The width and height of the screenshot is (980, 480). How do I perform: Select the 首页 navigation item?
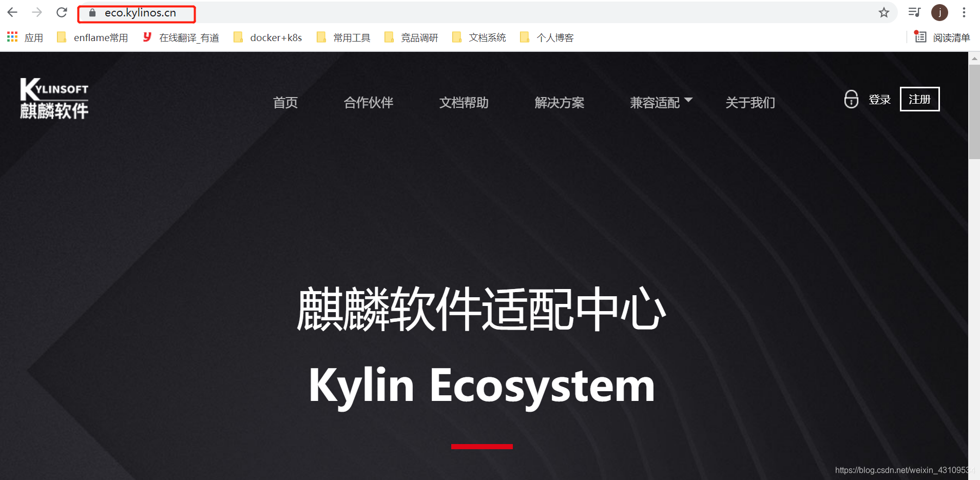click(285, 103)
